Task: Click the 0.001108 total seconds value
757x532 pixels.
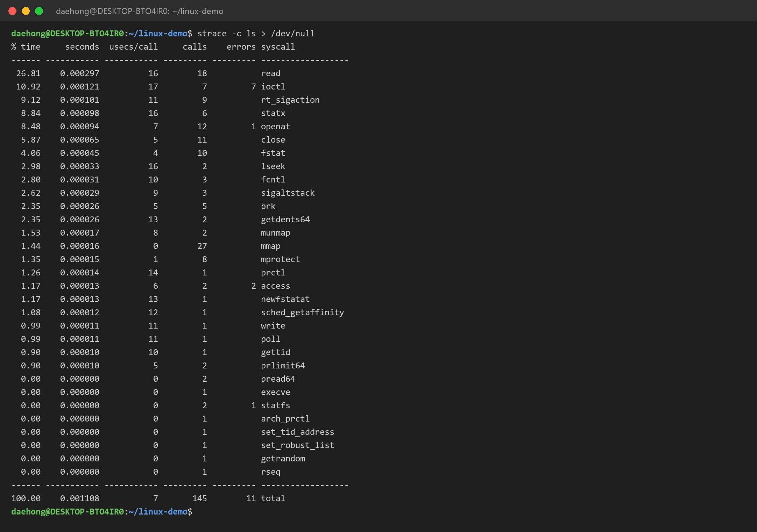Action: pyautogui.click(x=80, y=498)
